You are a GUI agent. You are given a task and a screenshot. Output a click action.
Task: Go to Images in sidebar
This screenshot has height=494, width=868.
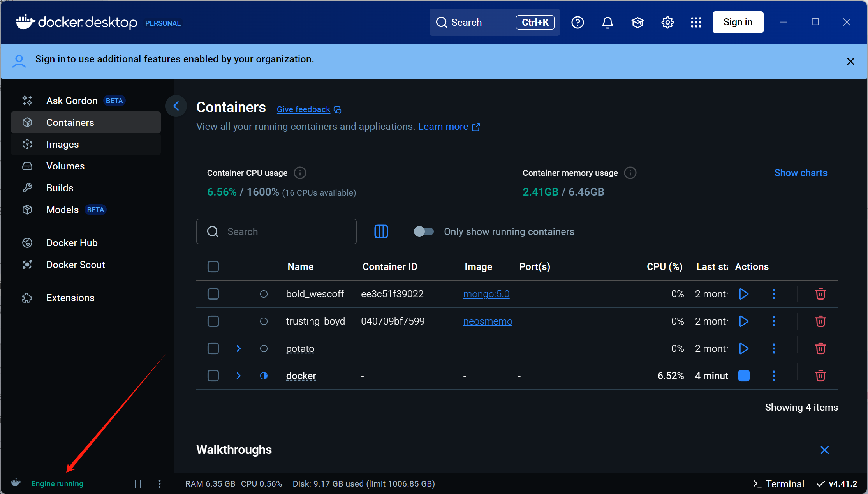pos(62,144)
